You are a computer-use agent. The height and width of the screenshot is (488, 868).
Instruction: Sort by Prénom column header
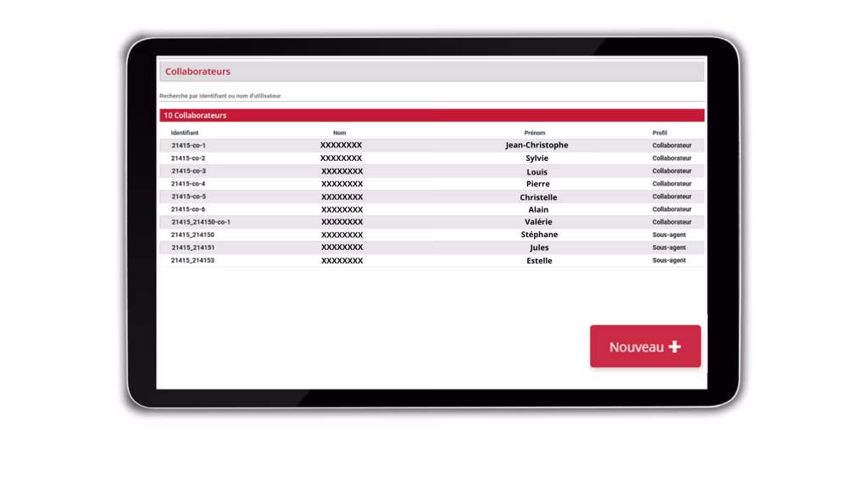(535, 133)
